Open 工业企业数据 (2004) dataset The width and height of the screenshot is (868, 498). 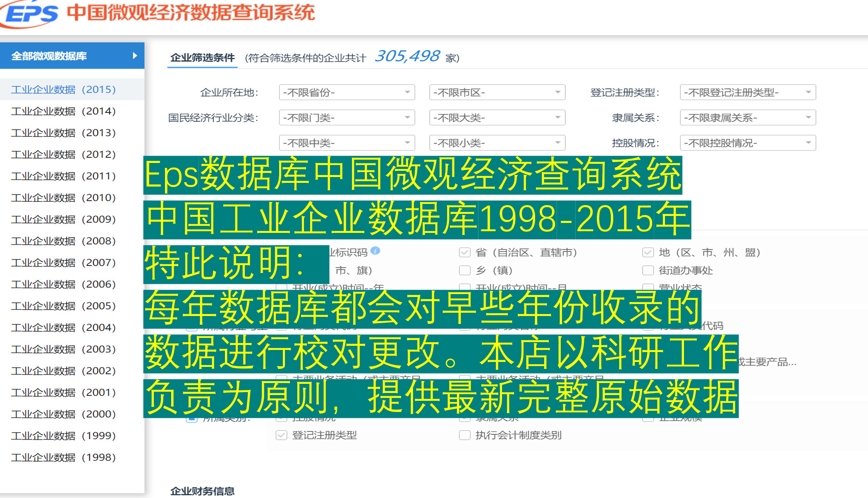pyautogui.click(x=63, y=328)
